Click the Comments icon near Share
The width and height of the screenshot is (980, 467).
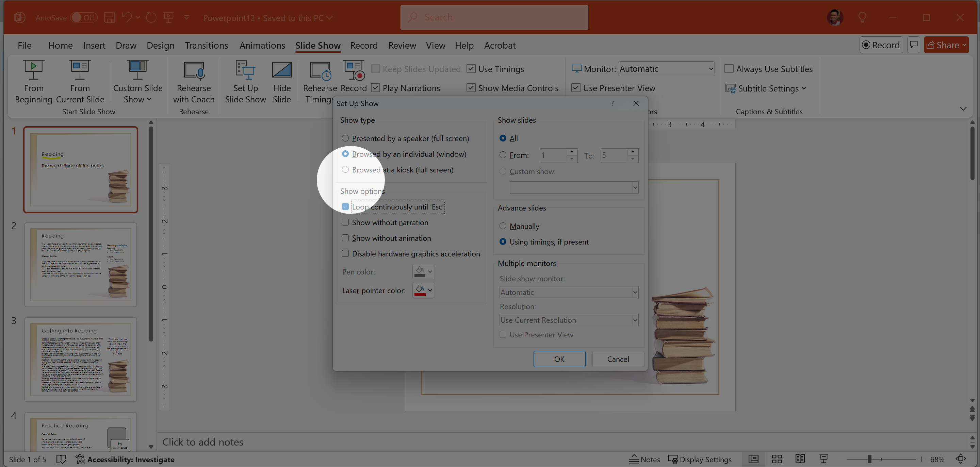(913, 45)
